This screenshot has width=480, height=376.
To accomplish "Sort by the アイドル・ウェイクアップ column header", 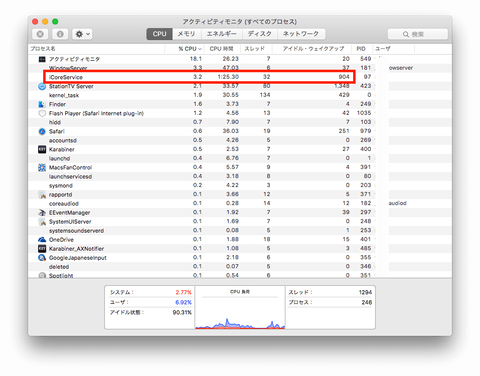I will tap(312, 49).
